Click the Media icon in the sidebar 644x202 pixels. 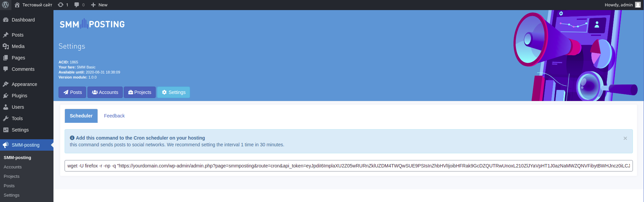point(6,46)
